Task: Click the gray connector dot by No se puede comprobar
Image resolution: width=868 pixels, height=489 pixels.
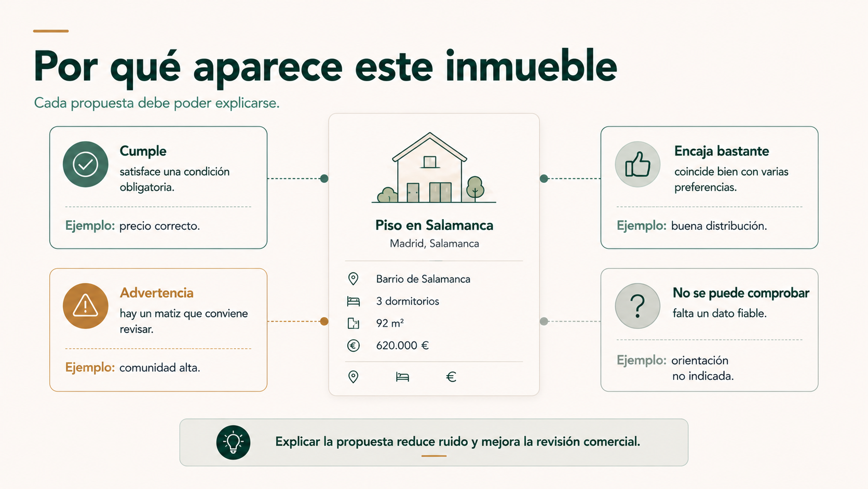Action: click(x=544, y=322)
